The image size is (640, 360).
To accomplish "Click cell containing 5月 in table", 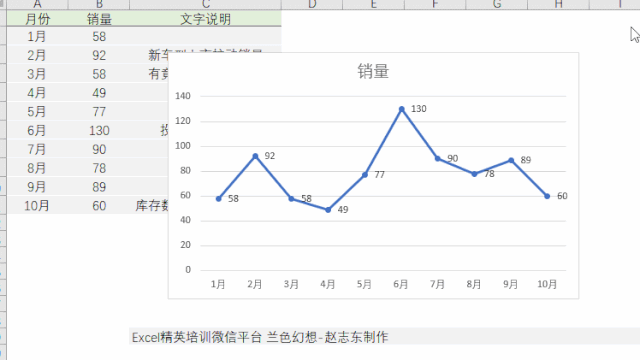I will (38, 111).
